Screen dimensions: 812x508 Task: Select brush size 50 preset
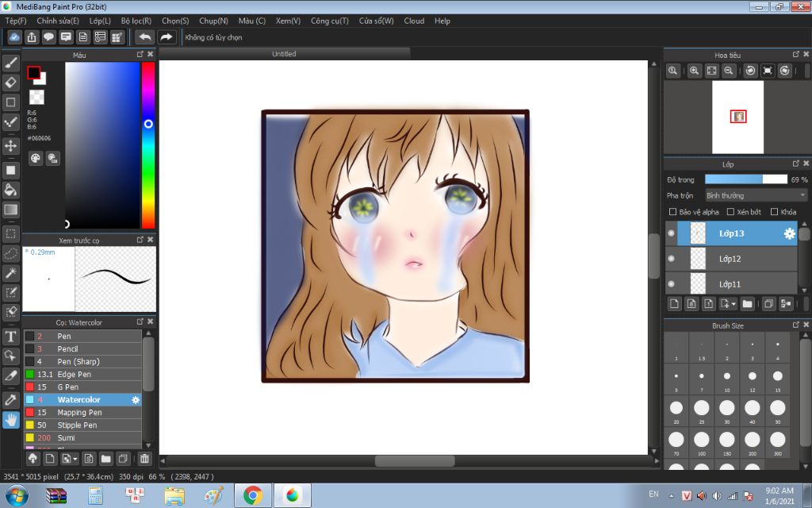tap(777, 410)
